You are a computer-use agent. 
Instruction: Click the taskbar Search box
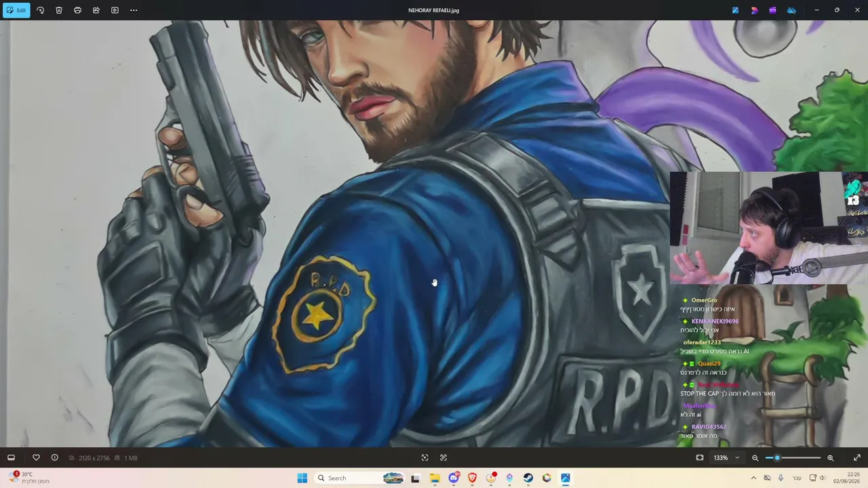point(359,478)
